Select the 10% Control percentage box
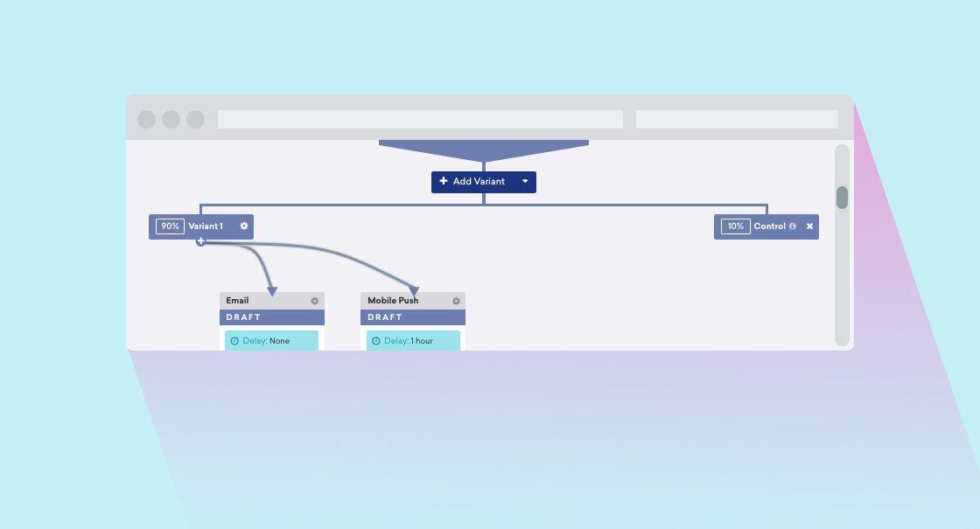The height and width of the screenshot is (529, 980). click(x=735, y=226)
